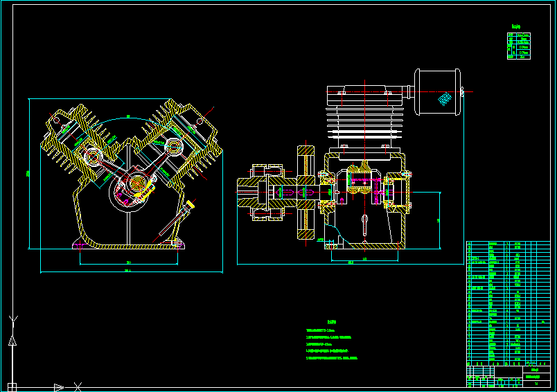Select the vertical slot in the crankcase side view
Image resolution: width=557 pixels, height=392 pixels.
[365, 225]
